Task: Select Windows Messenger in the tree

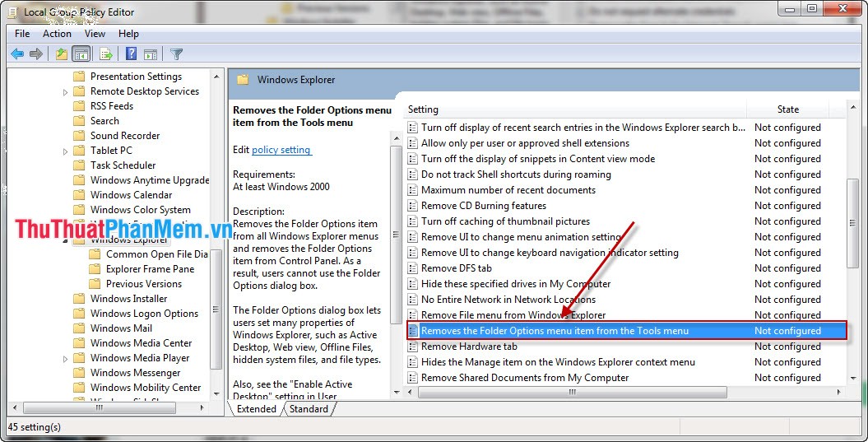Action: pyautogui.click(x=135, y=373)
